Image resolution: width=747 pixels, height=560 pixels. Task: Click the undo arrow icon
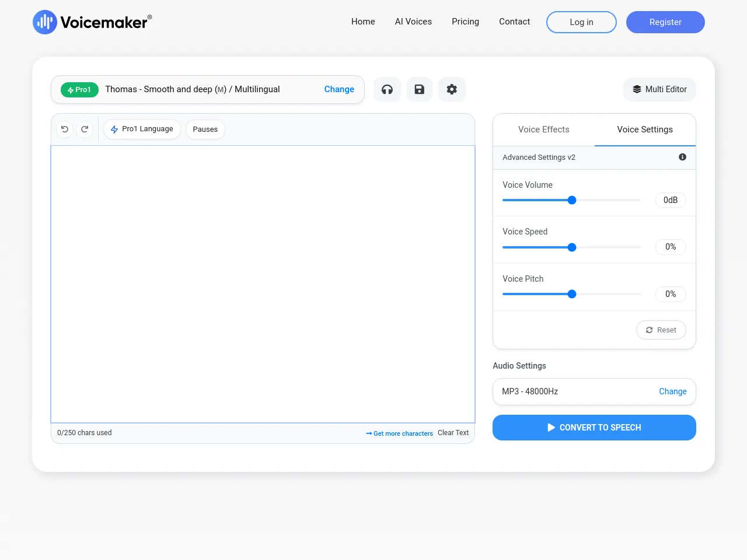point(65,129)
